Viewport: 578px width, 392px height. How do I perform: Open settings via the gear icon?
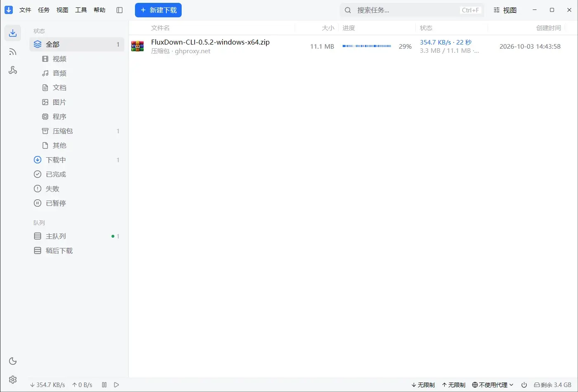[13, 379]
